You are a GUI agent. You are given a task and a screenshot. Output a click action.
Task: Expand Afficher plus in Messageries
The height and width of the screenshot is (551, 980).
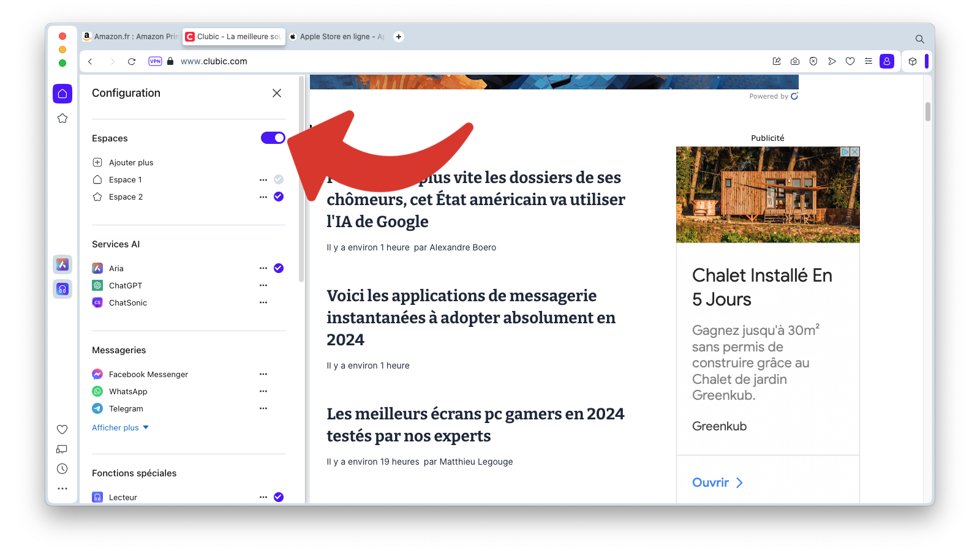[x=121, y=428]
